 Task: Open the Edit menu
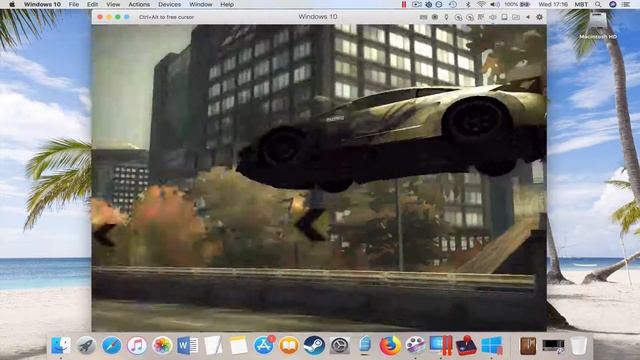tap(93, 4)
